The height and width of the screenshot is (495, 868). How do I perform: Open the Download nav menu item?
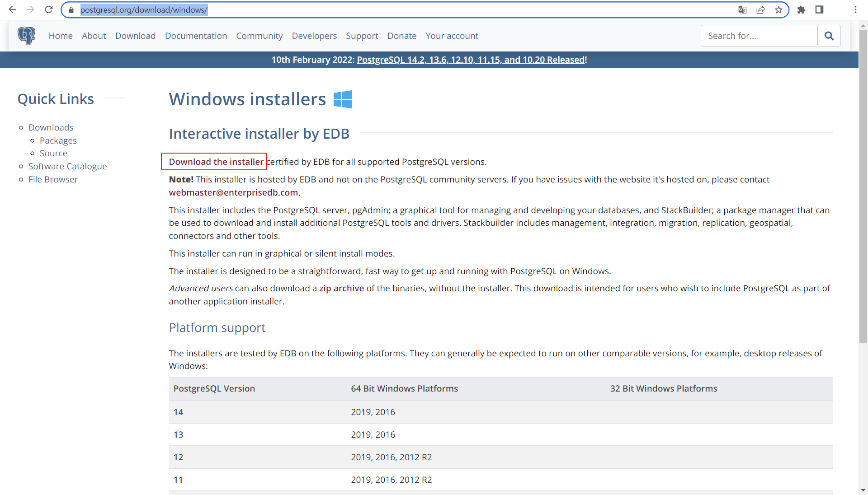[x=135, y=36]
